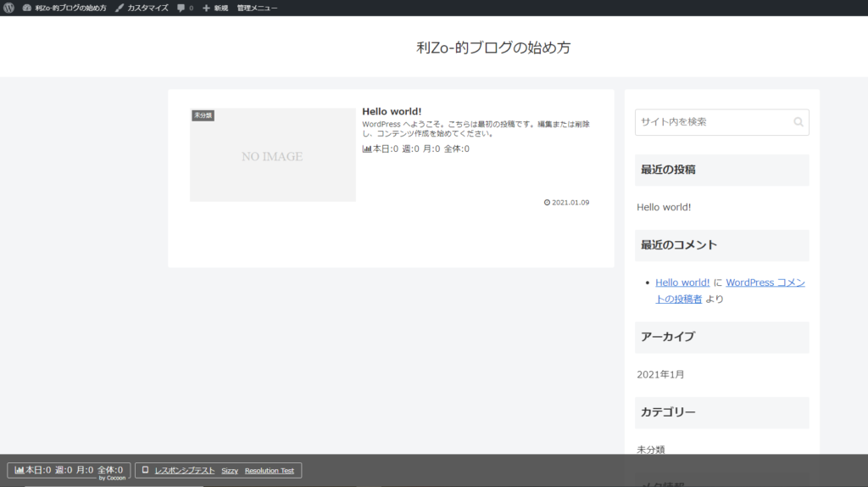Focus the サイト内を検索 search field
Screen dimensions: 868x487
712,122
